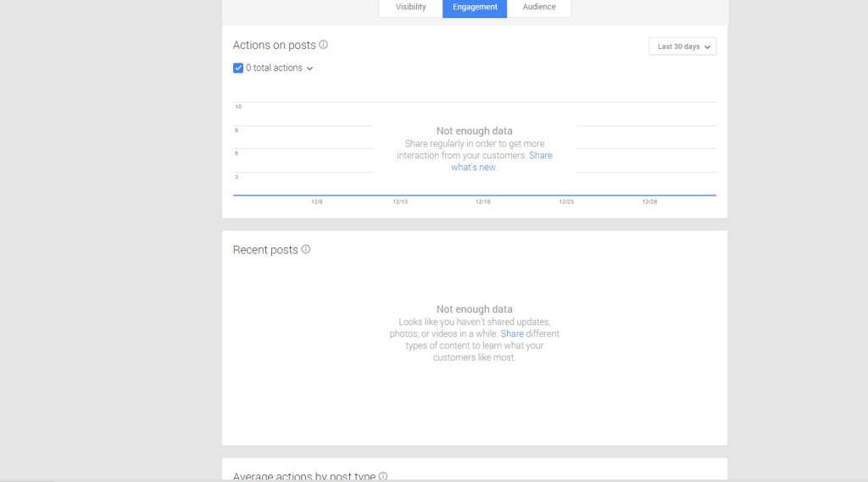Click info icon beside Actions on posts
This screenshot has width=868, height=482.
[323, 45]
